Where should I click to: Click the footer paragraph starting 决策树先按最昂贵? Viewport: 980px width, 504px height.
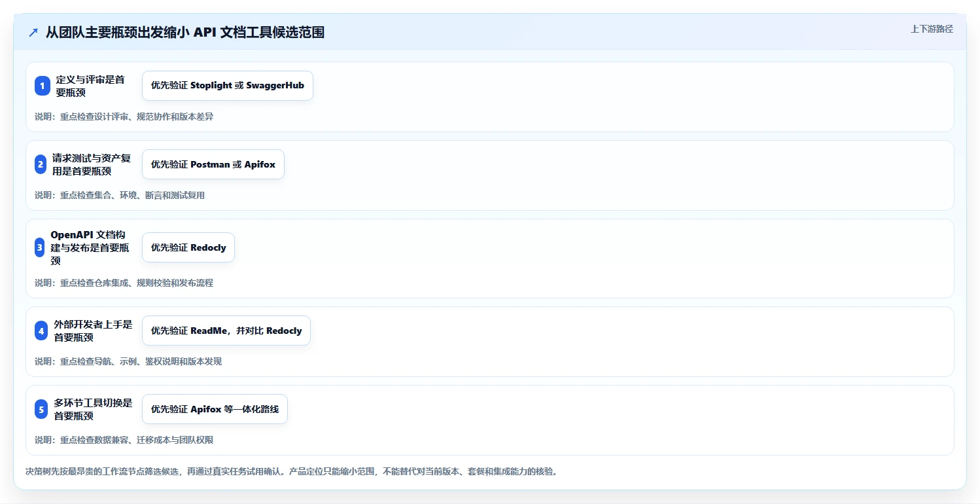point(292,471)
